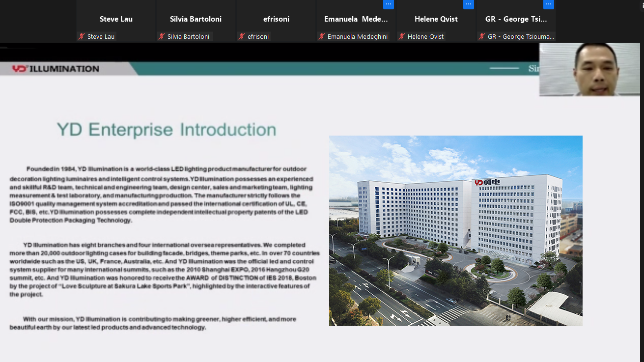644x362 pixels.
Task: Open more options on Emanuela Medeghini's tile
Action: click(389, 4)
